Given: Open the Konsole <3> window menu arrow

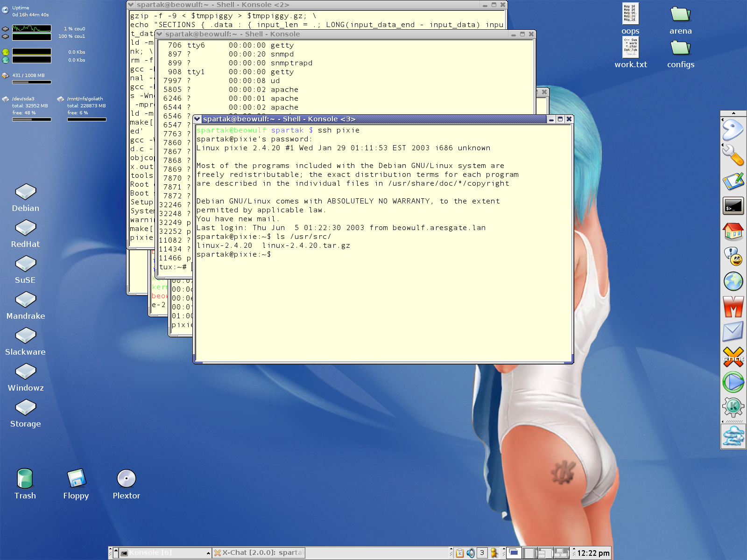Looking at the screenshot, I should [x=197, y=119].
